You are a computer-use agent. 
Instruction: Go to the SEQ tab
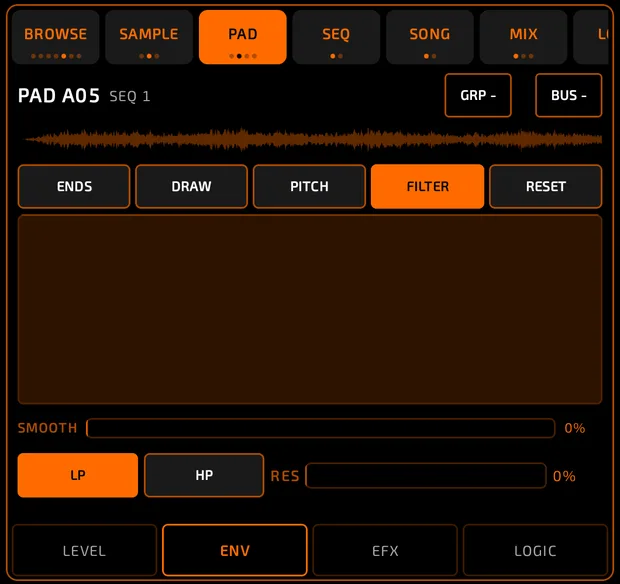pyautogui.click(x=336, y=37)
